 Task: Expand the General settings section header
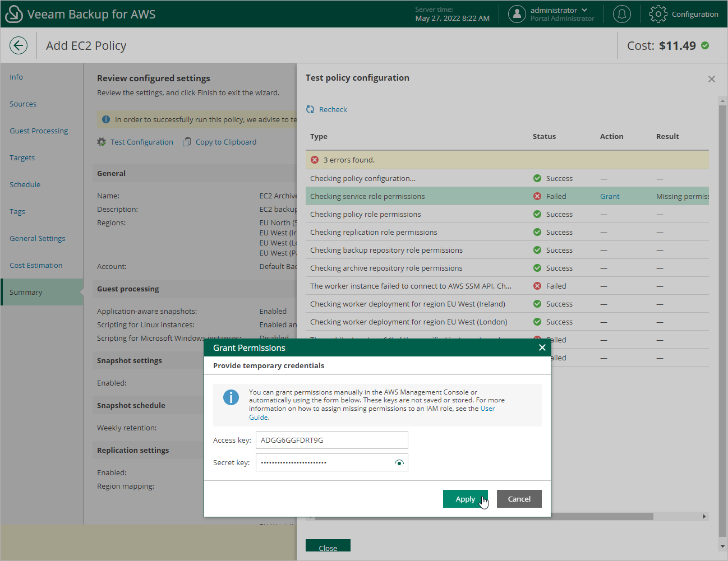[x=37, y=238]
